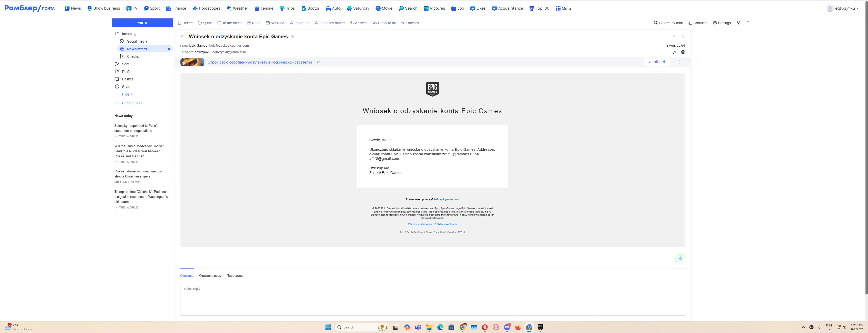Open Epic Games taskbar icon
868x333 pixels.
tap(540, 327)
